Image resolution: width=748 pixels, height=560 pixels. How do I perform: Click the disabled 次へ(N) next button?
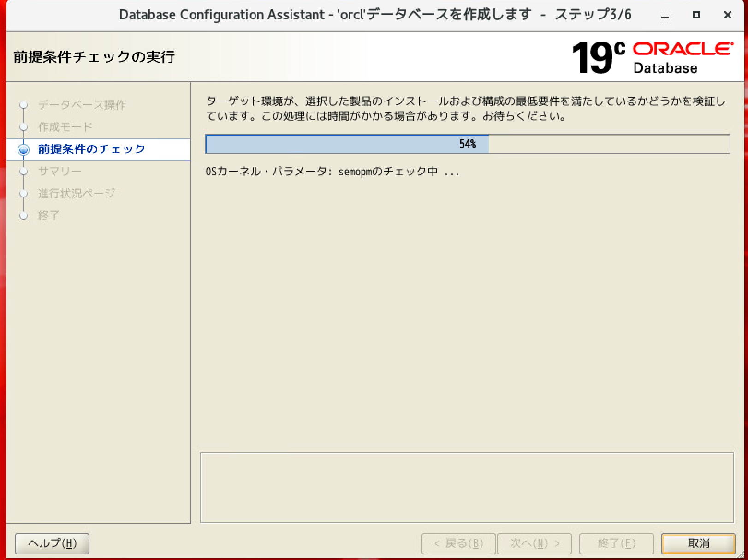tap(534, 543)
